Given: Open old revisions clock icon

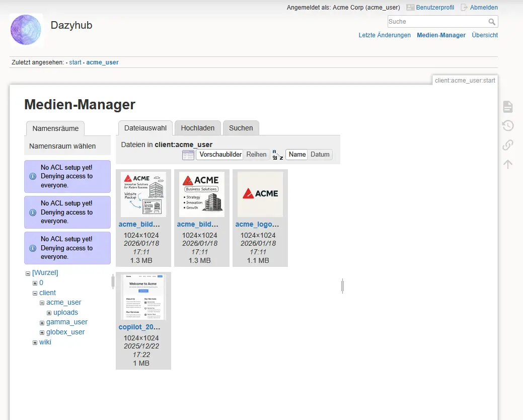Looking at the screenshot, I should click(x=508, y=126).
